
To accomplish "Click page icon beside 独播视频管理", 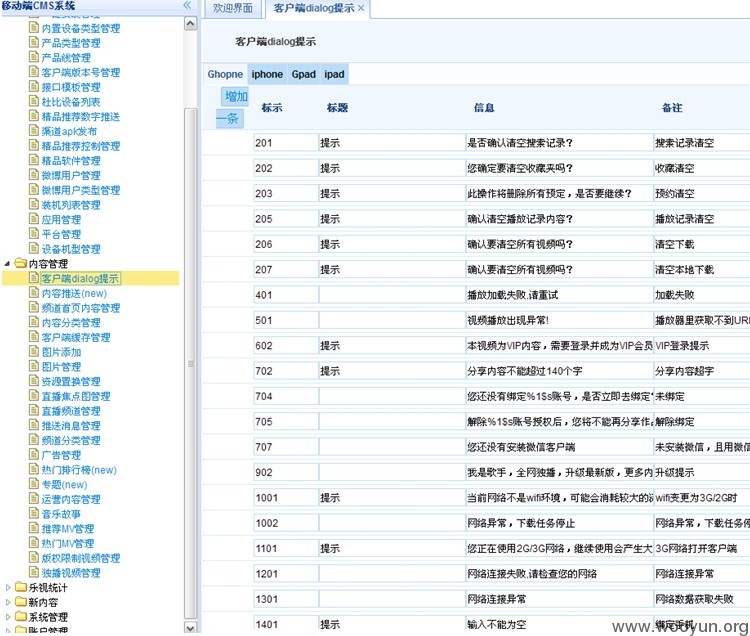I will point(33,572).
